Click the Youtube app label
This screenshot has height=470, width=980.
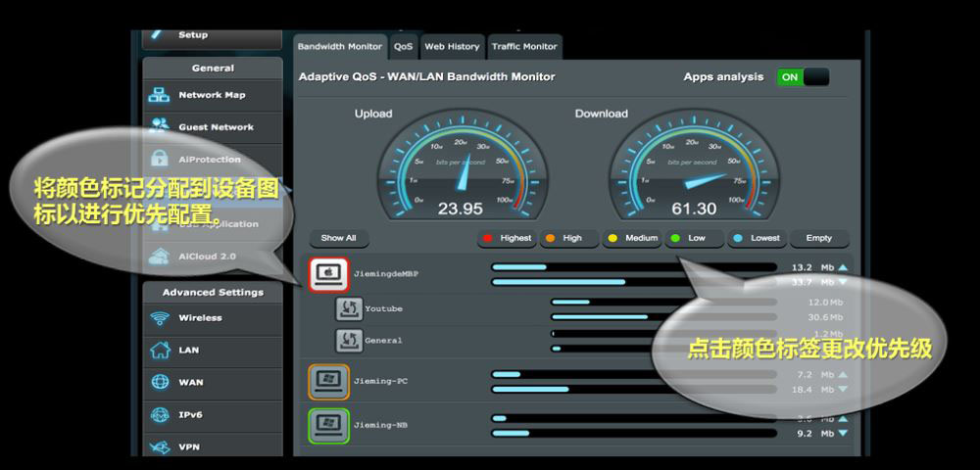(384, 309)
